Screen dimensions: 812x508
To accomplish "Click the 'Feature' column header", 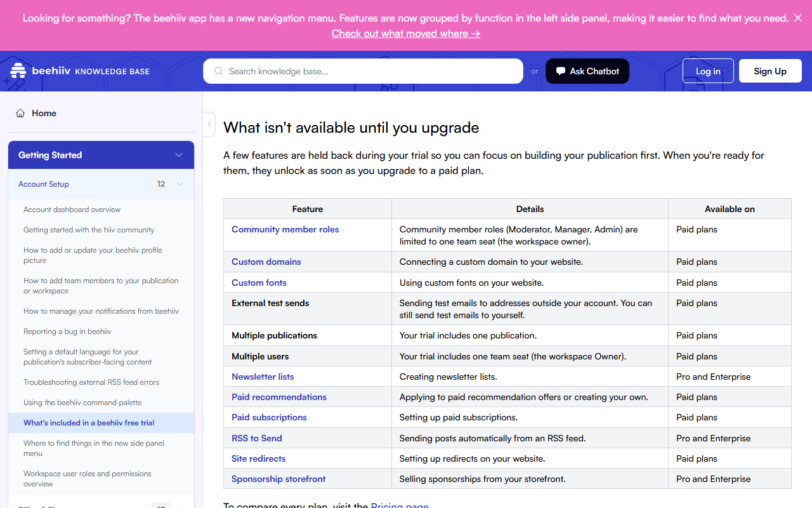I will pos(308,209).
